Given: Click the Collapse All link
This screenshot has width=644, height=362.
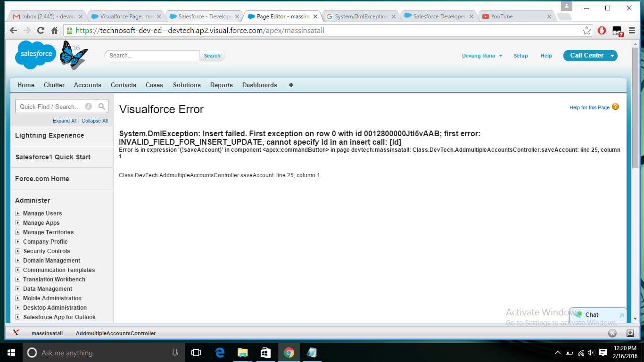Looking at the screenshot, I should [x=94, y=121].
